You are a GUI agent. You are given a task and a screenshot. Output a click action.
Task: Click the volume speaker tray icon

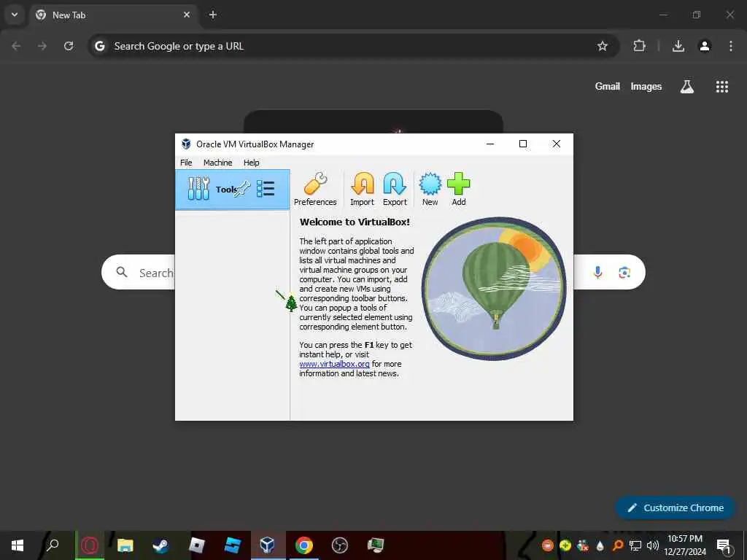pyautogui.click(x=653, y=545)
